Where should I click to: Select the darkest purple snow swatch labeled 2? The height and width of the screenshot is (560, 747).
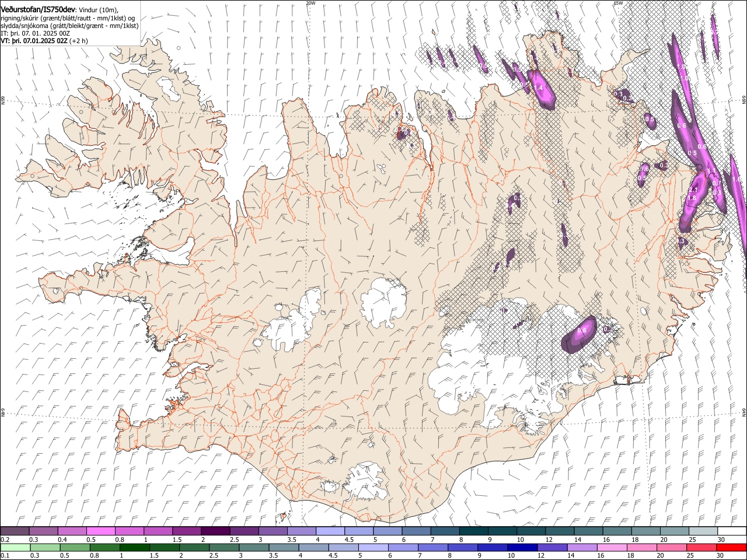pos(215,531)
